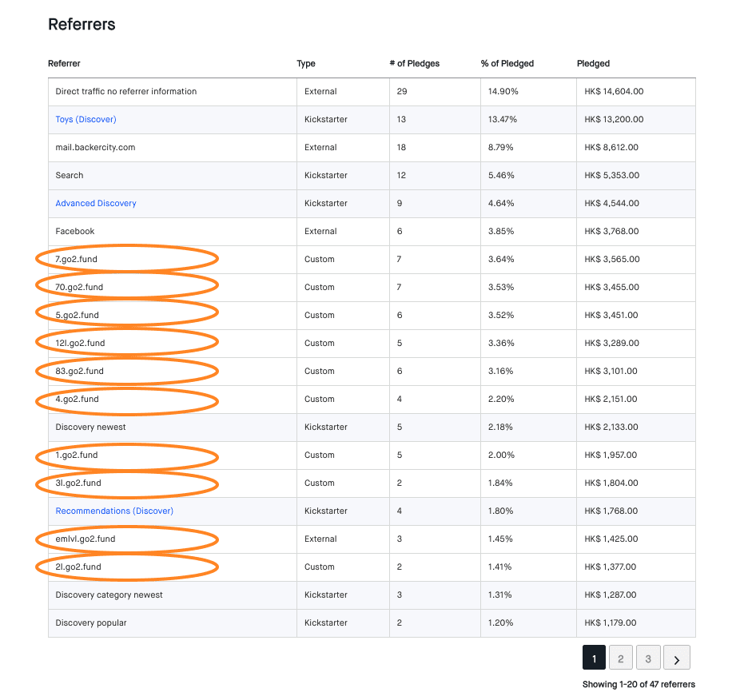Viewport: 752px width, 700px height.
Task: Open the Advanced Discovery referrer link
Action: [x=95, y=203]
